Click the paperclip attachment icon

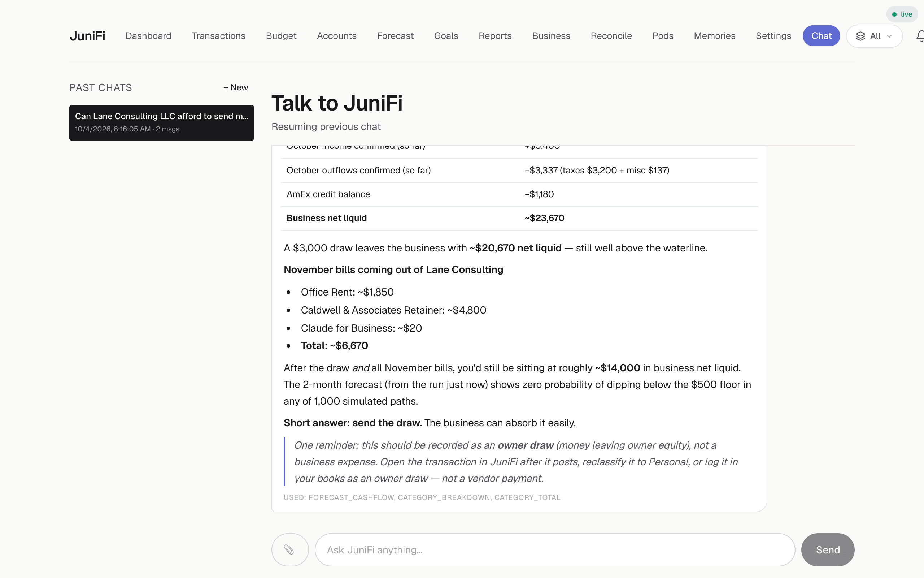[x=290, y=550]
